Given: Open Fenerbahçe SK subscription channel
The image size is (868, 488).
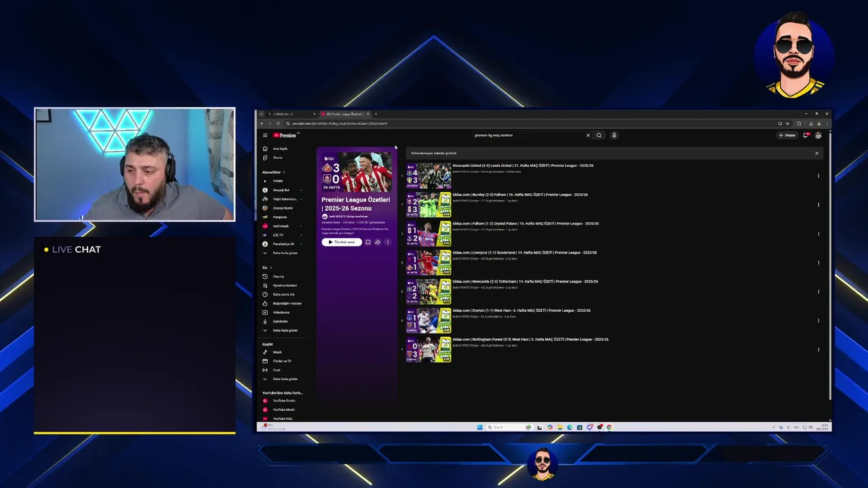Looking at the screenshot, I should [283, 244].
